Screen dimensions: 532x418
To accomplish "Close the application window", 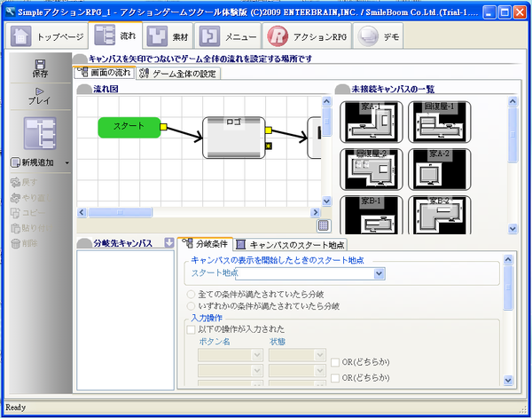I will pos(520,12).
